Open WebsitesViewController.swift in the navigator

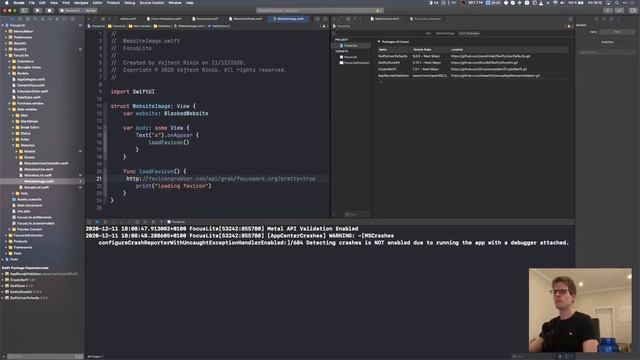coord(46,163)
